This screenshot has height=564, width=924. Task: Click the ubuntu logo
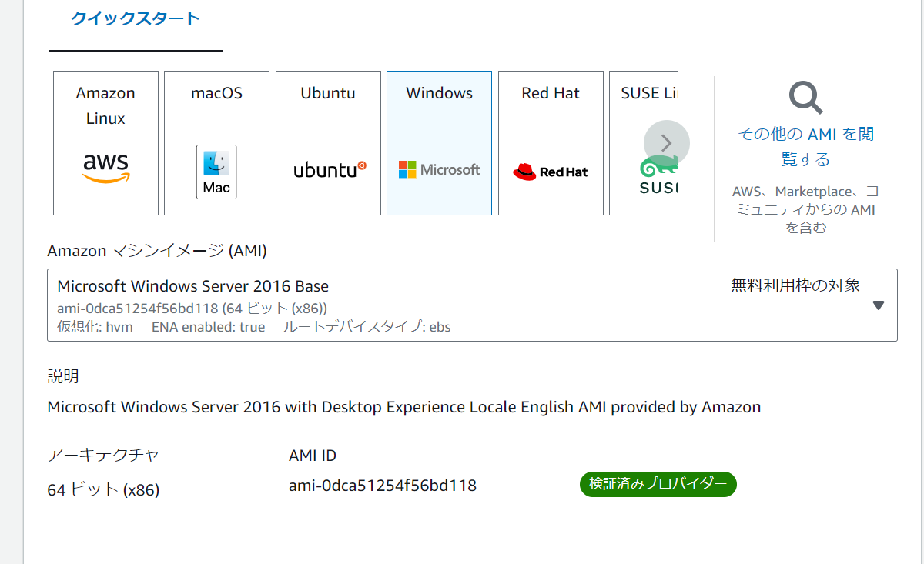click(330, 169)
